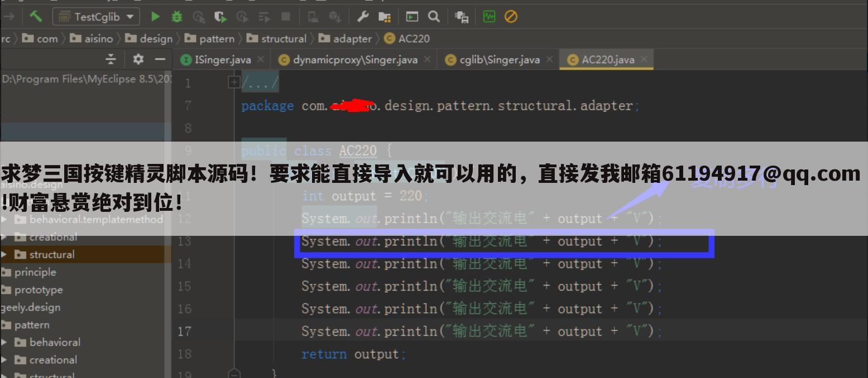
Task: Click the package declaration on line 7
Action: pyautogui.click(x=440, y=105)
